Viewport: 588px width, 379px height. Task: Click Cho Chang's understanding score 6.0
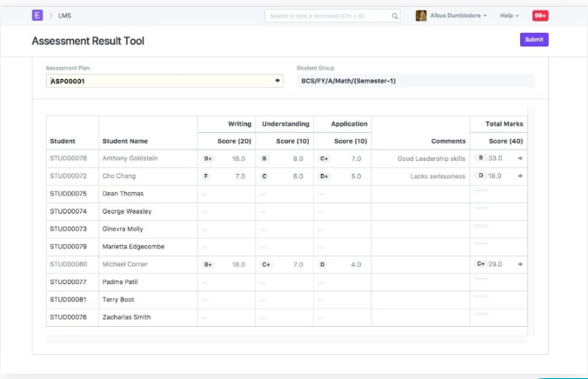click(297, 176)
